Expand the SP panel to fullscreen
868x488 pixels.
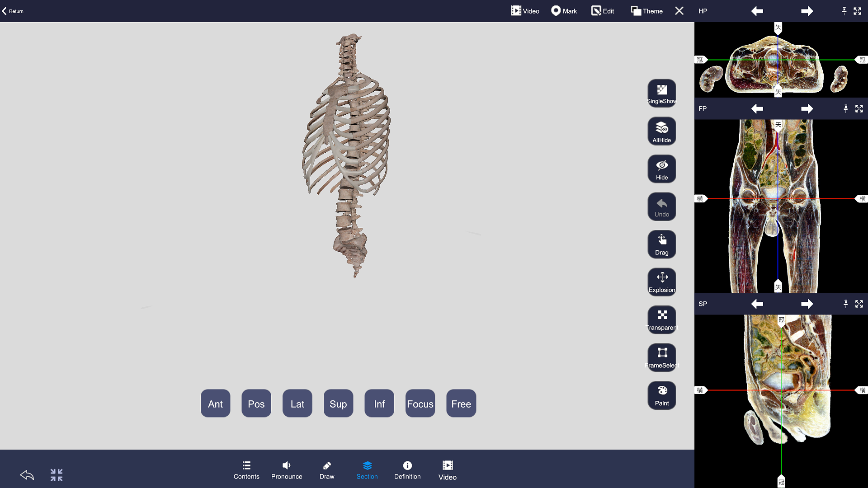pos(859,304)
